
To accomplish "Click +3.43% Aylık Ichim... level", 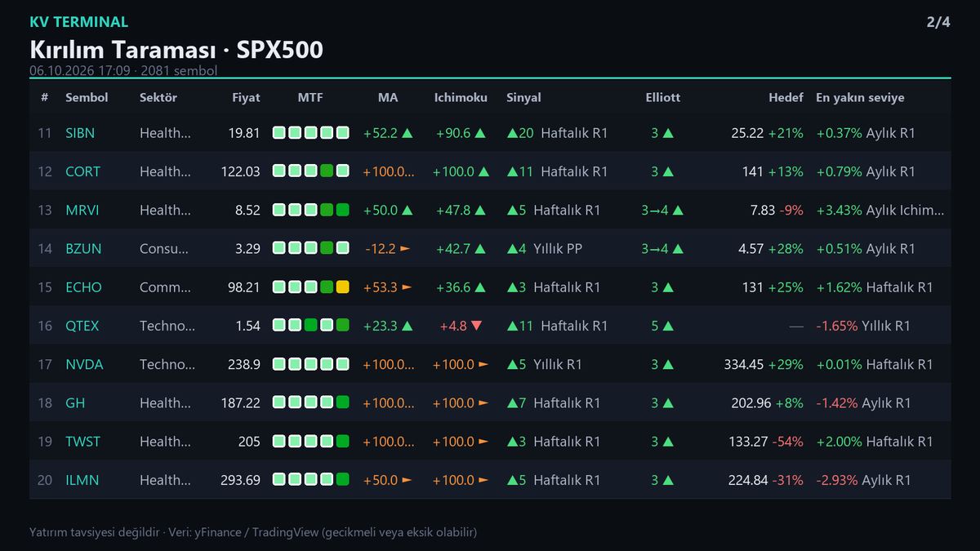I will (880, 210).
